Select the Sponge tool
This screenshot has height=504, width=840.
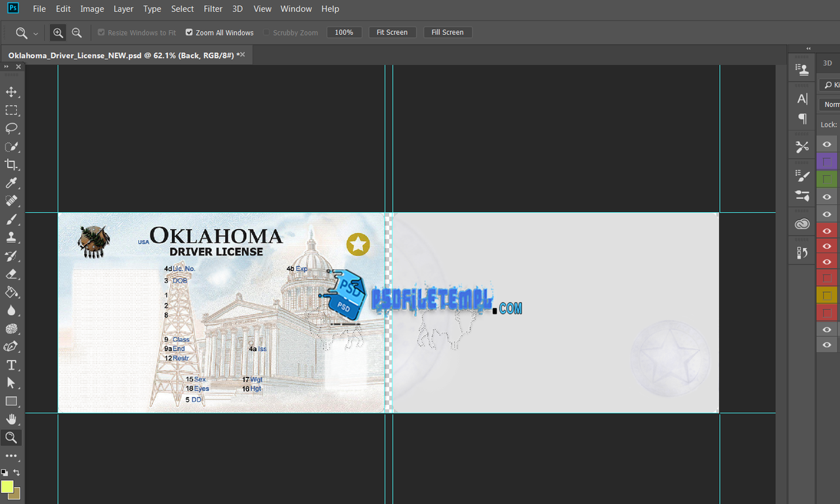click(x=11, y=329)
